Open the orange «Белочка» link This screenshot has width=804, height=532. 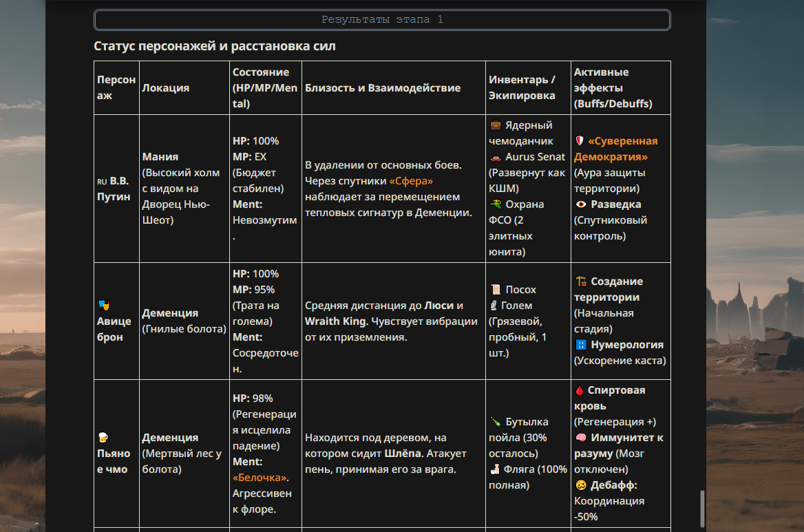point(260,478)
